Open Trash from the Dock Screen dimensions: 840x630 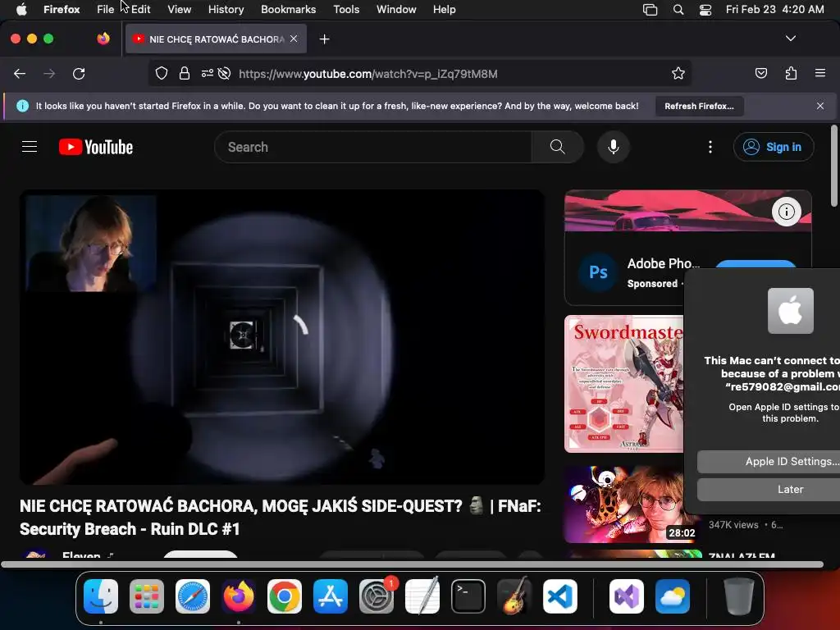tap(739, 596)
